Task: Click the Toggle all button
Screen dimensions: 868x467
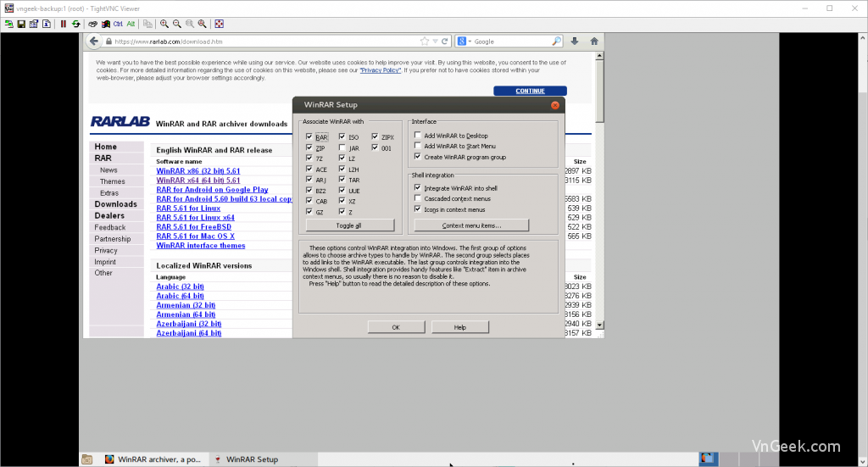Action: pos(350,225)
